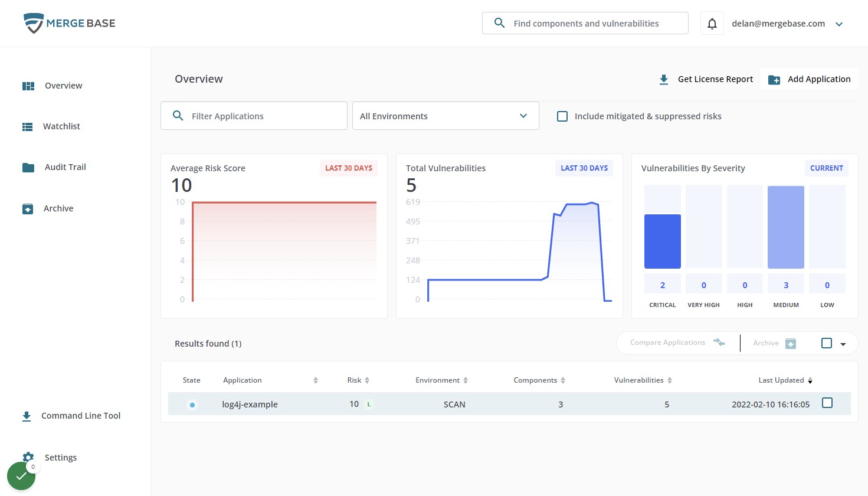
Task: Click the Get License Report link
Action: coord(715,79)
